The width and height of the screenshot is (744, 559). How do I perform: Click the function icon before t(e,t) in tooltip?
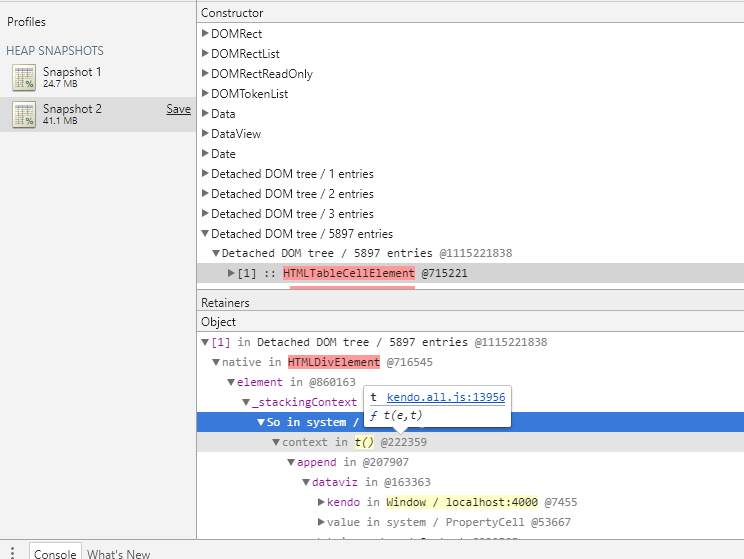(x=373, y=416)
